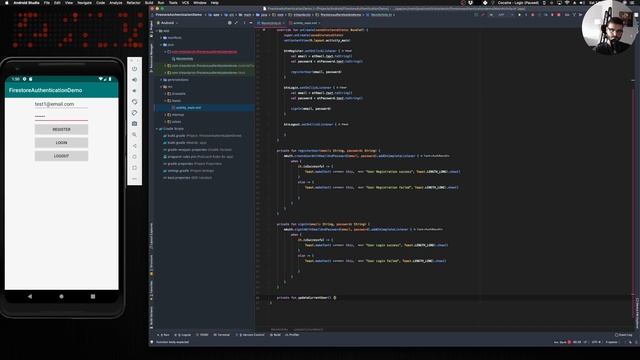The width and height of the screenshot is (640, 360).
Task: Open the Version Control tool window
Action: click(x=250, y=335)
